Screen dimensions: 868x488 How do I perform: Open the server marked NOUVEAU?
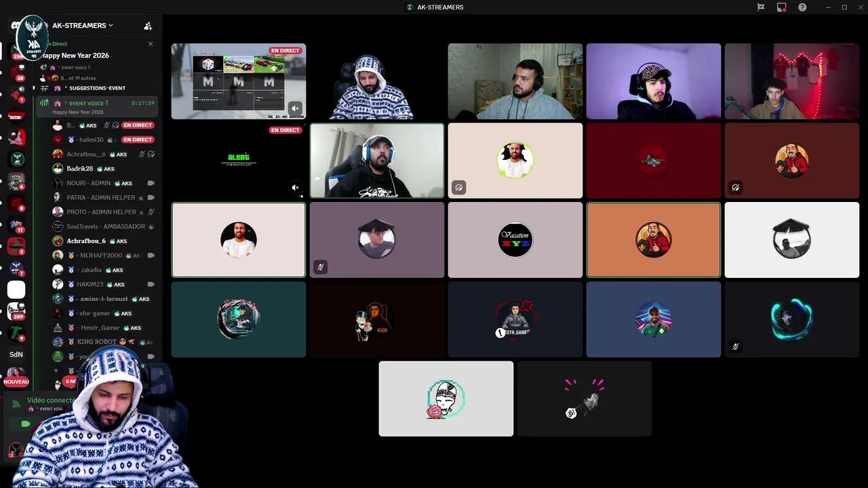(x=16, y=376)
